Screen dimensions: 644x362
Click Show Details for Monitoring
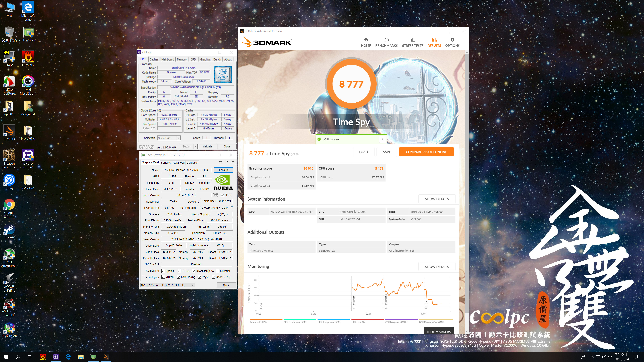click(437, 267)
